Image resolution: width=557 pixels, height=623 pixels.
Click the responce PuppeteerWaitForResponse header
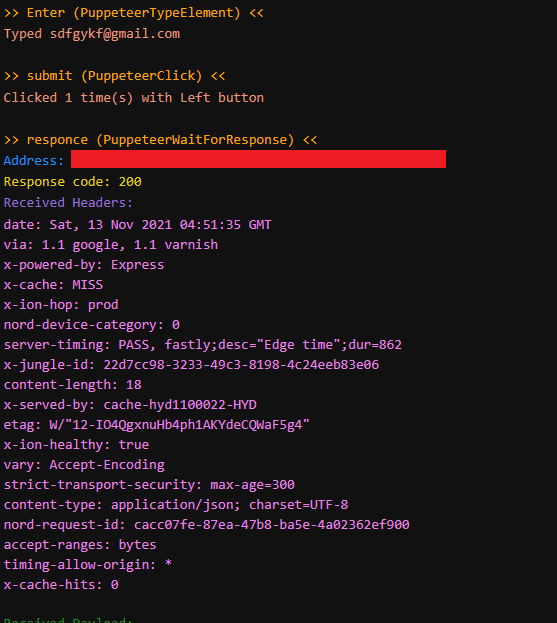(161, 140)
